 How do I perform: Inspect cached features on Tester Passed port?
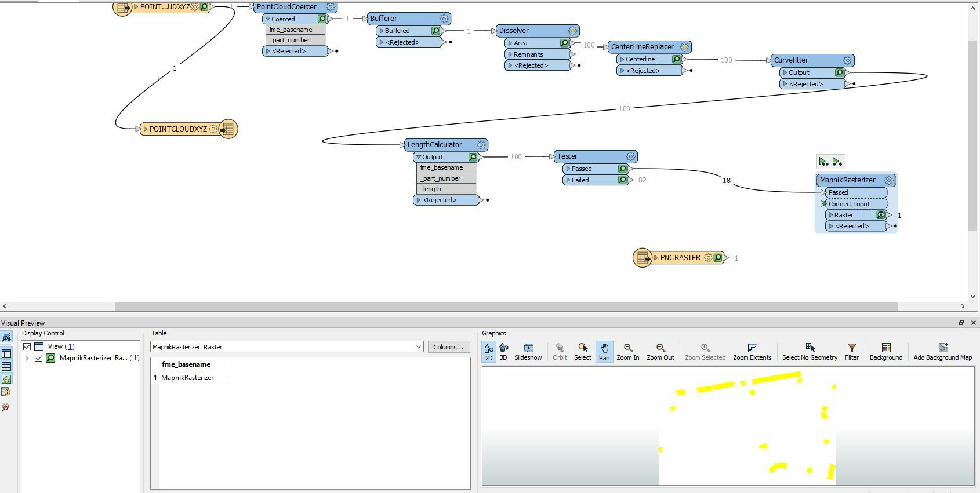click(622, 169)
